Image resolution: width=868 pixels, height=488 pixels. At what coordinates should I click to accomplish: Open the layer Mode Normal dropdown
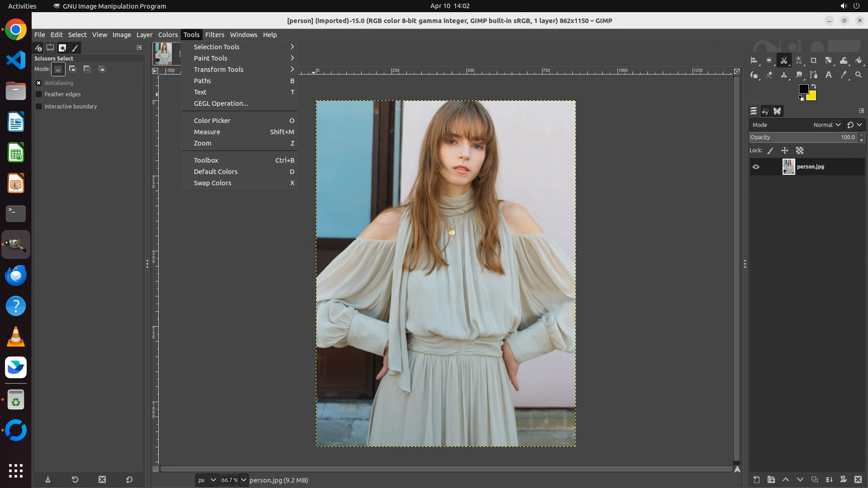827,125
